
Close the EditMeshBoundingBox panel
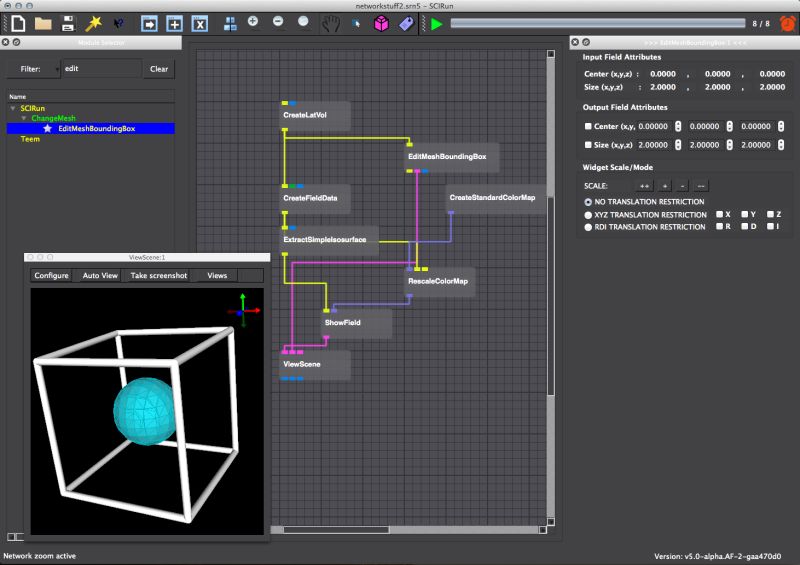[x=575, y=42]
